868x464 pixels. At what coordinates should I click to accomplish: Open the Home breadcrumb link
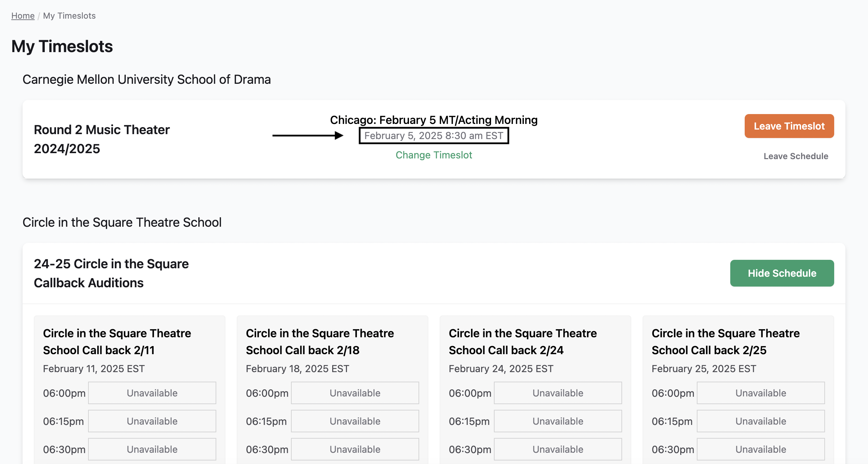click(23, 16)
